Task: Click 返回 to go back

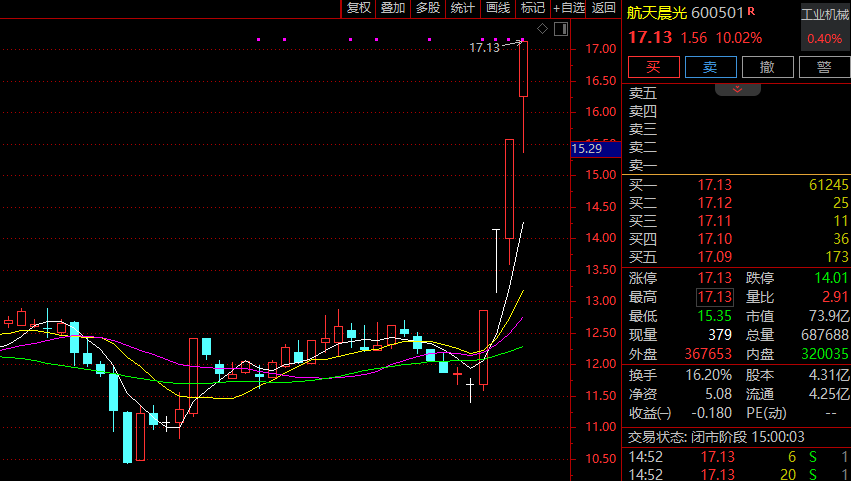Action: (x=604, y=8)
